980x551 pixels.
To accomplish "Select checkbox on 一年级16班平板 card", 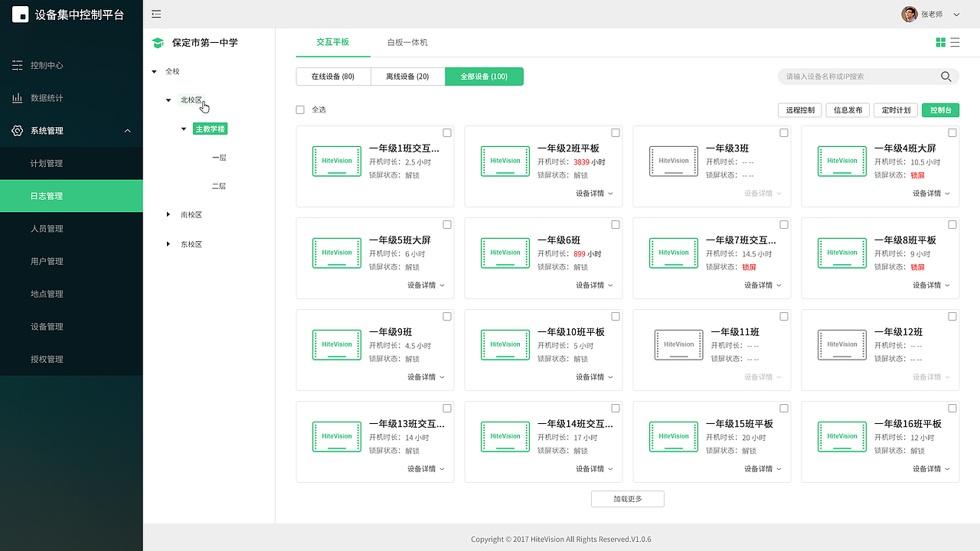I will (952, 408).
